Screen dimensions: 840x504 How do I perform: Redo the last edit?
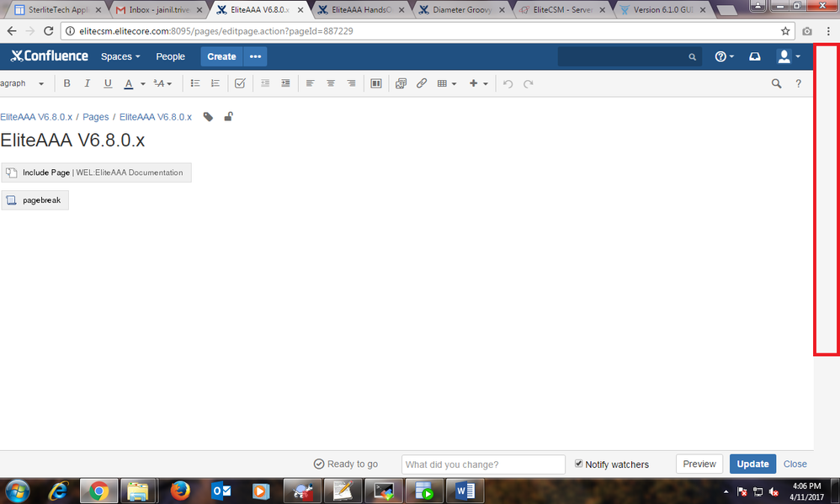[x=529, y=83]
